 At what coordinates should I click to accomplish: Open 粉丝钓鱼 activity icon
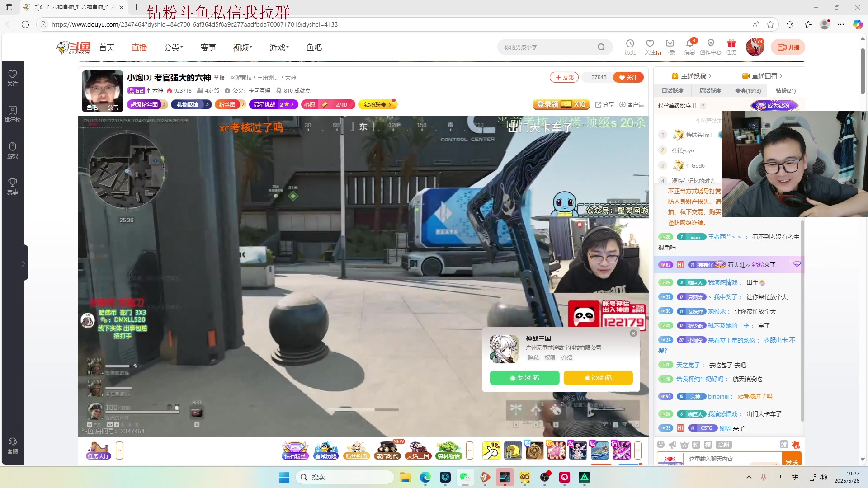(357, 450)
